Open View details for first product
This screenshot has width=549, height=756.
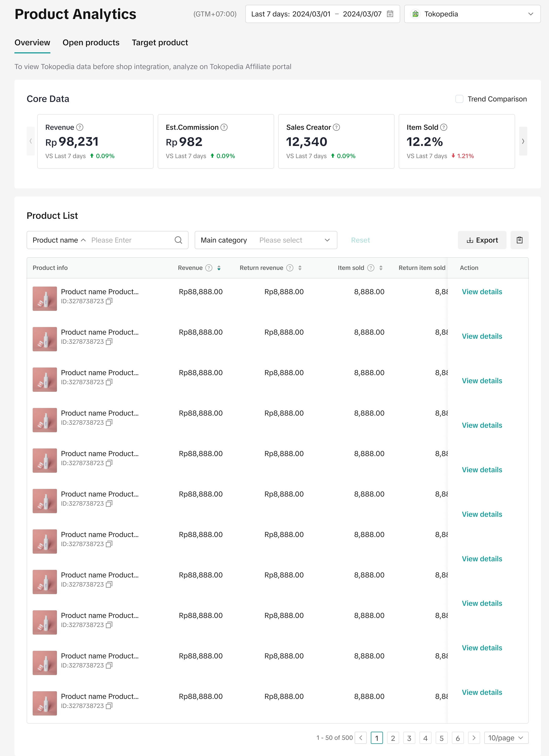482,292
